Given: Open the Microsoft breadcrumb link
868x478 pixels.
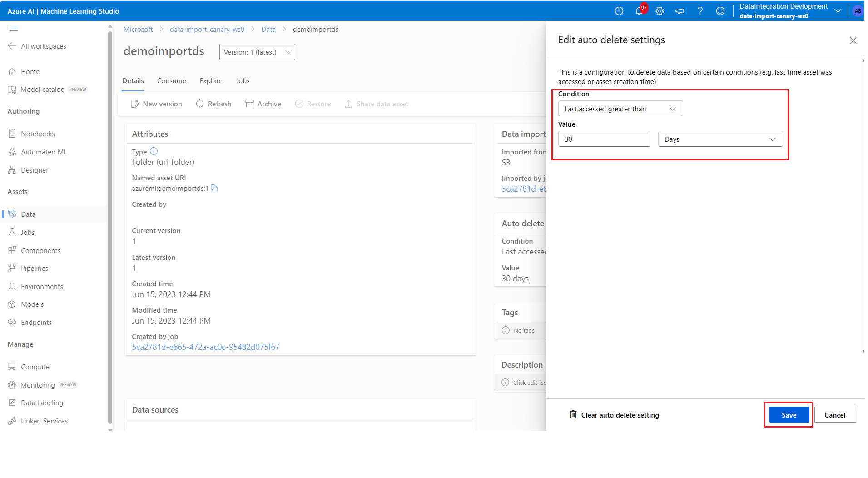Looking at the screenshot, I should coord(138,30).
